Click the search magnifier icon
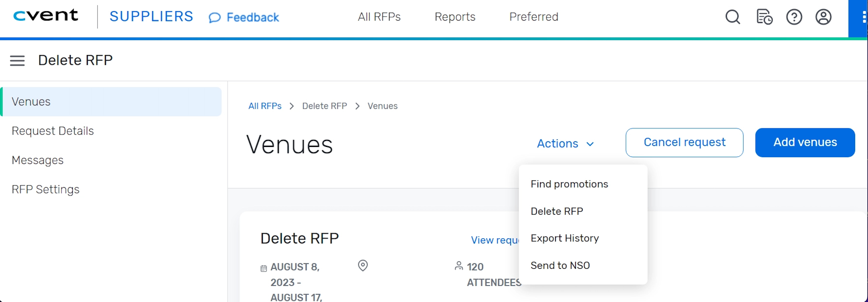Image resolution: width=868 pixels, height=302 pixels. point(733,17)
